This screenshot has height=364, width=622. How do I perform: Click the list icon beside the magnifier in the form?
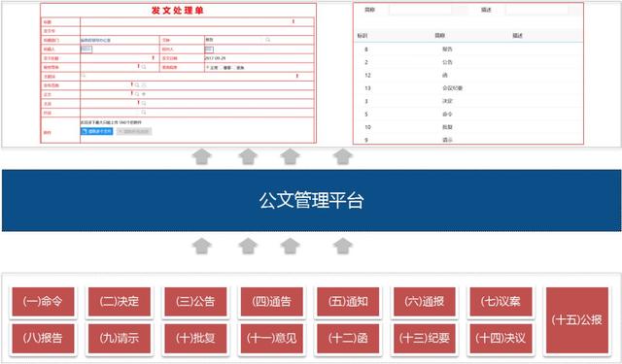(144, 85)
